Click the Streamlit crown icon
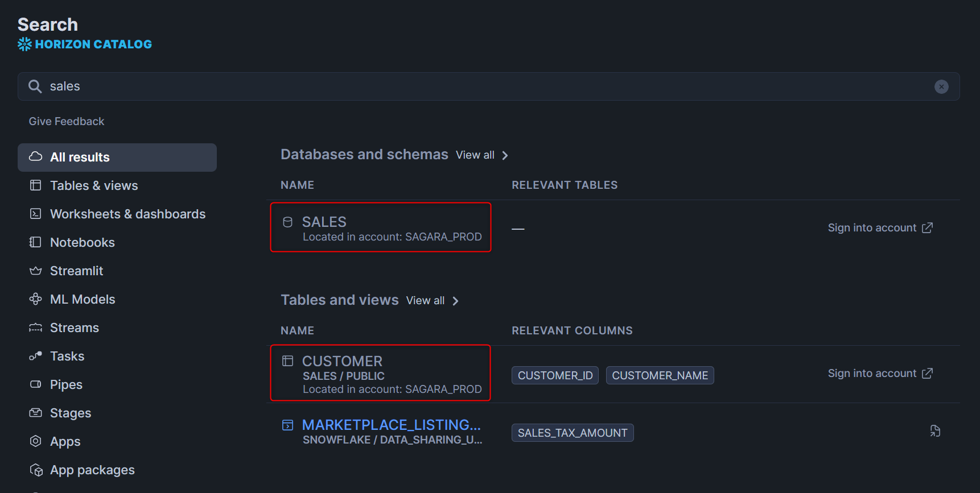 (x=36, y=271)
